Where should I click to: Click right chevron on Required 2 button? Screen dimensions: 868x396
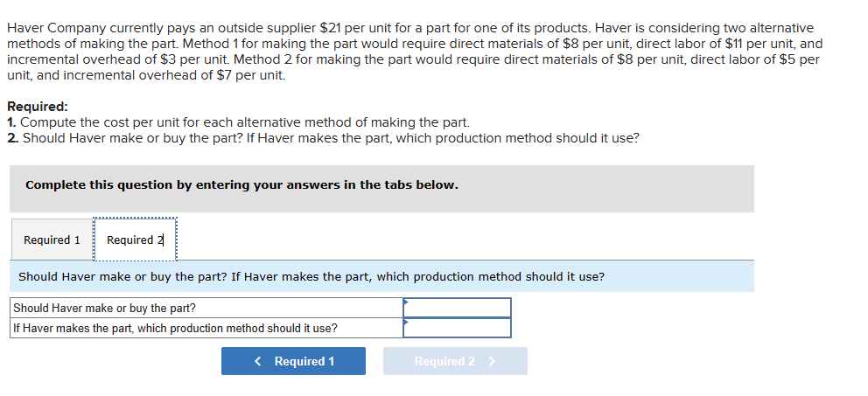(x=492, y=361)
